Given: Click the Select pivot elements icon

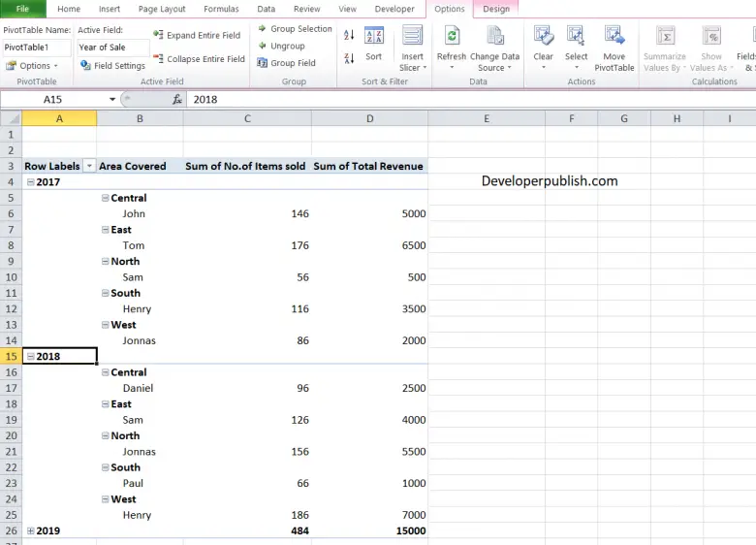Looking at the screenshot, I should [576, 36].
